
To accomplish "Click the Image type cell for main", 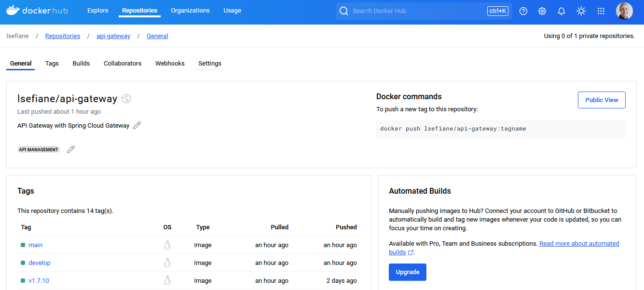I will (203, 245).
